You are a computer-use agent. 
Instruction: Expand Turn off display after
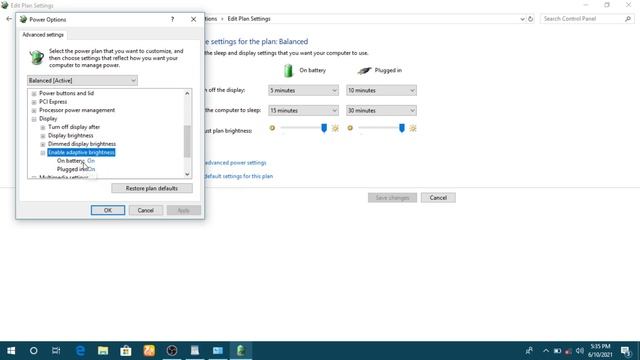point(43,127)
